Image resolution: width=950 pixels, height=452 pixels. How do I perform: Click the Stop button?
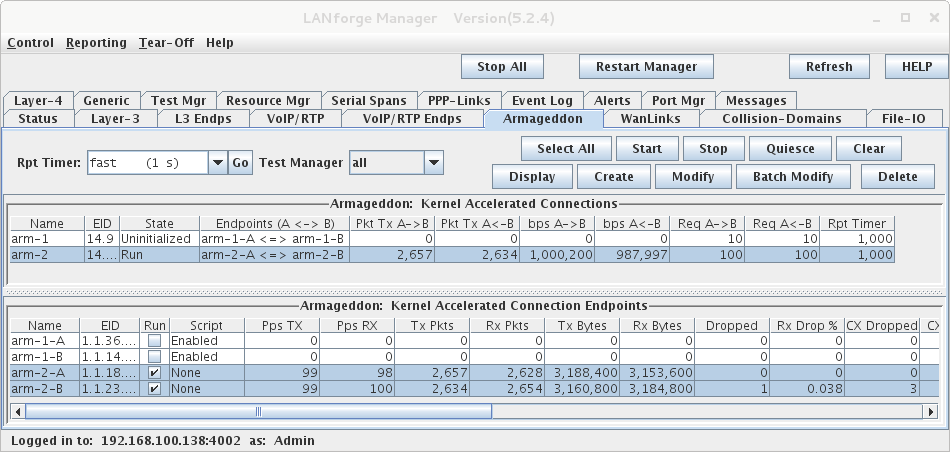(x=713, y=149)
